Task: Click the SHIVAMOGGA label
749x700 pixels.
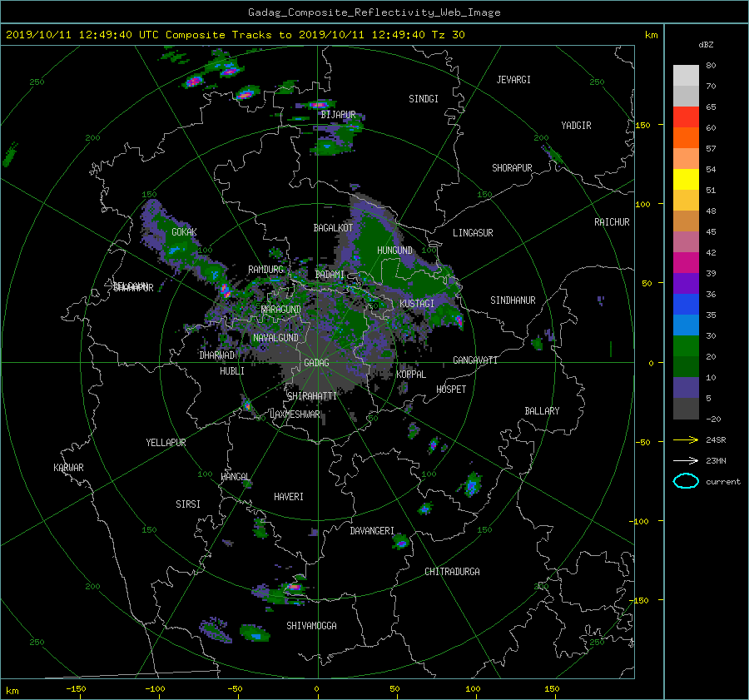Action: pyautogui.click(x=311, y=626)
